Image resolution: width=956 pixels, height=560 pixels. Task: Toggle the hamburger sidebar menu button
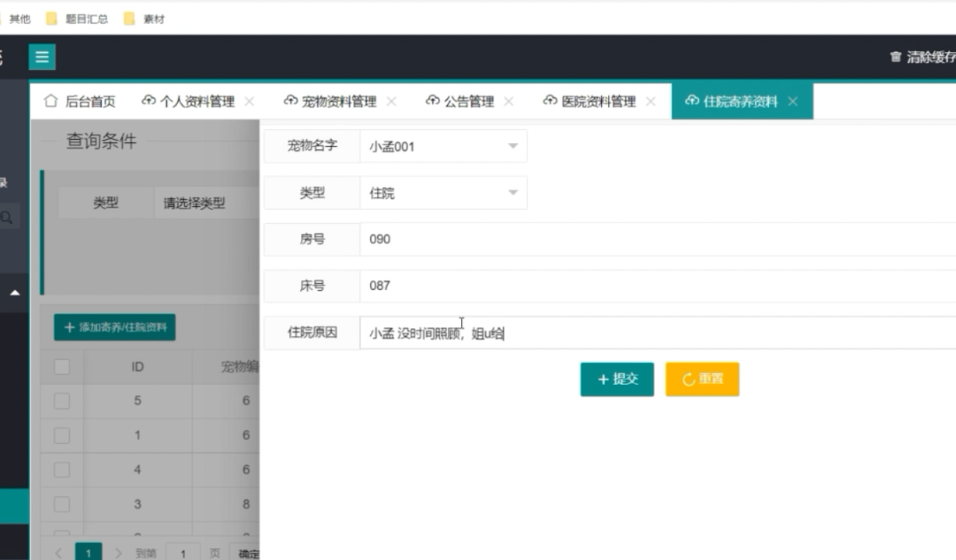point(42,57)
